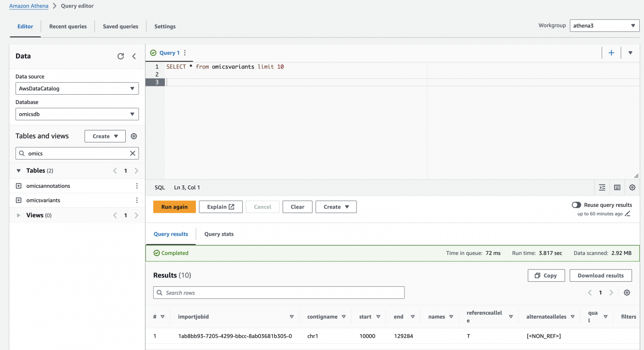The height and width of the screenshot is (350, 644).
Task: Toggle the Reuse query results switch
Action: 576,205
